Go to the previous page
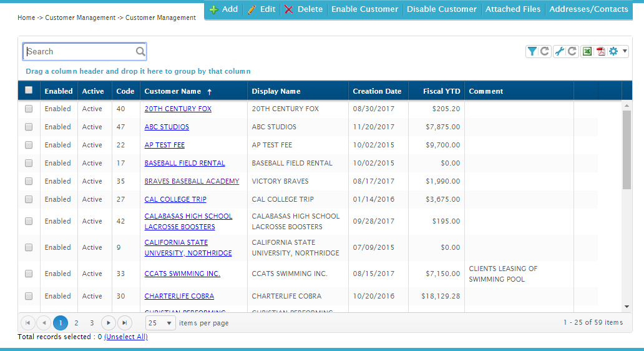The height and width of the screenshot is (351, 644). click(x=44, y=323)
